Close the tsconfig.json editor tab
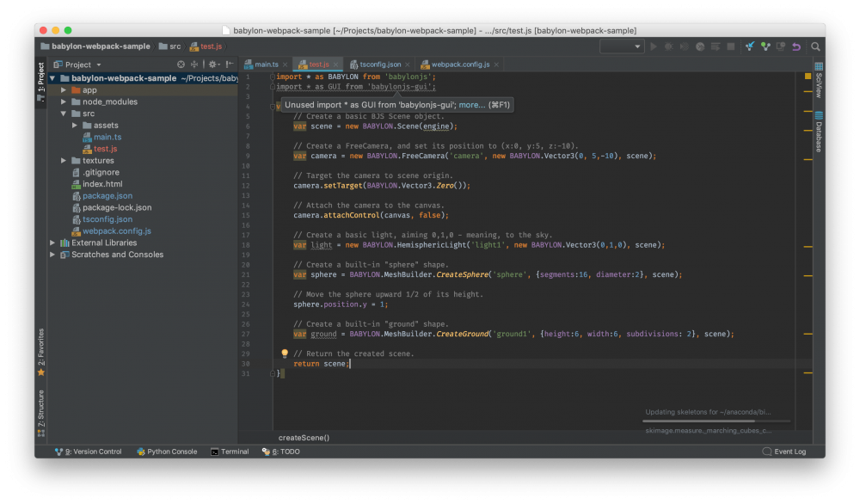The width and height of the screenshot is (860, 504). (408, 65)
